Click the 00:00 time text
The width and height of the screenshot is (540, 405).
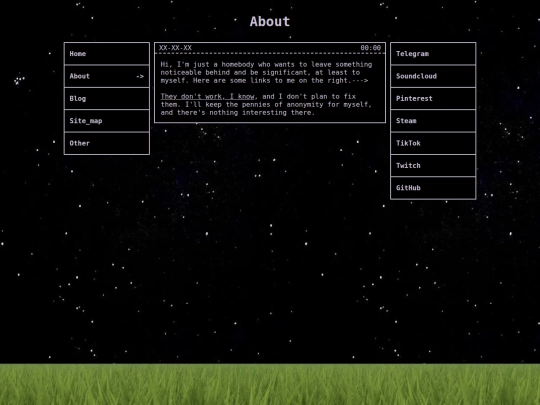[371, 48]
